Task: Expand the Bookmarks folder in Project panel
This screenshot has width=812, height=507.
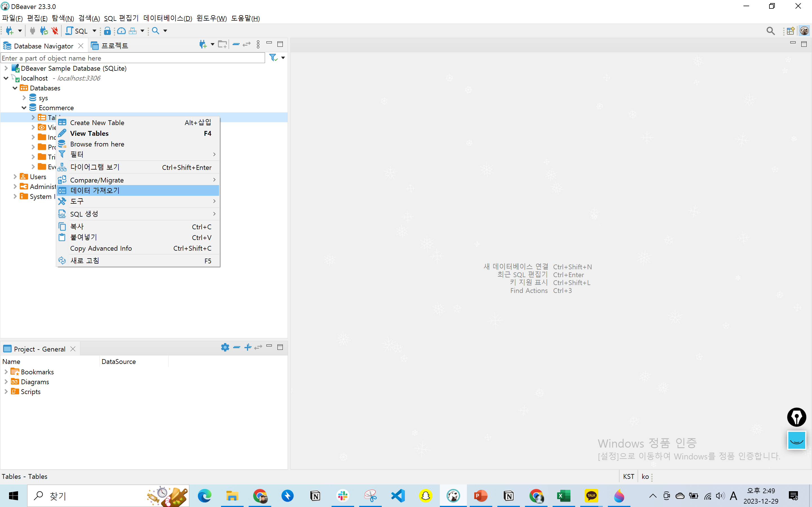Action: point(6,372)
